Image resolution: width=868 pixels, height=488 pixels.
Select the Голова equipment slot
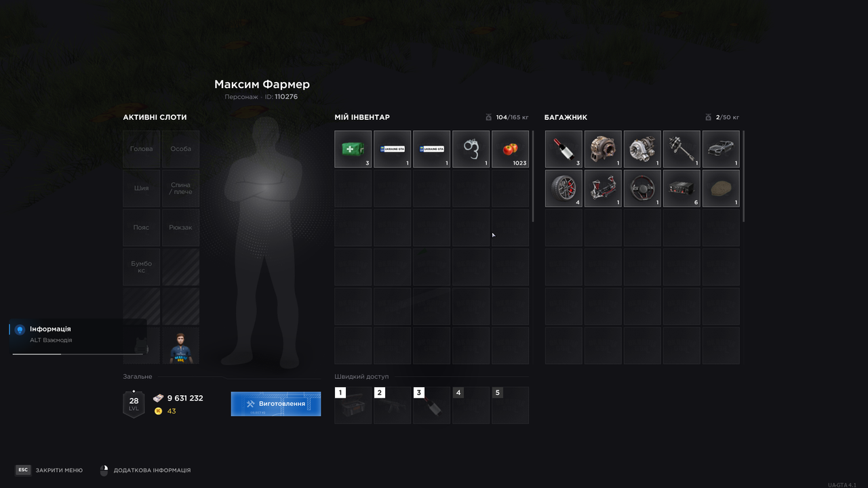(141, 149)
